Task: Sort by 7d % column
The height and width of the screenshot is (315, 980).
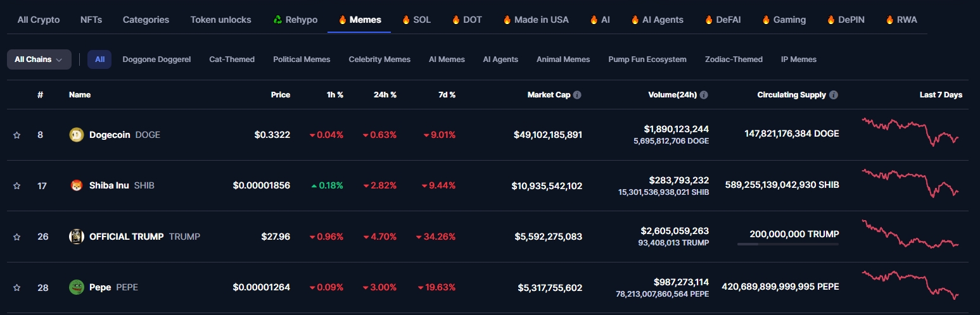Action: pos(447,95)
